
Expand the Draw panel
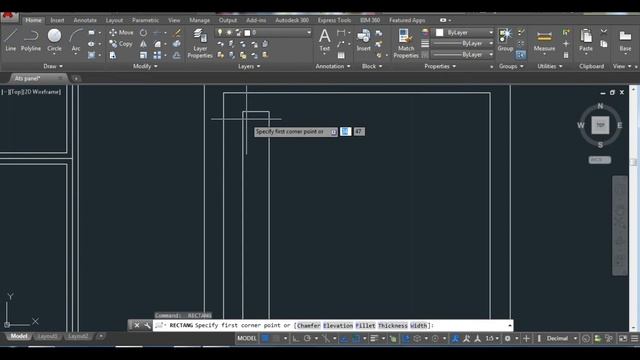(53, 66)
